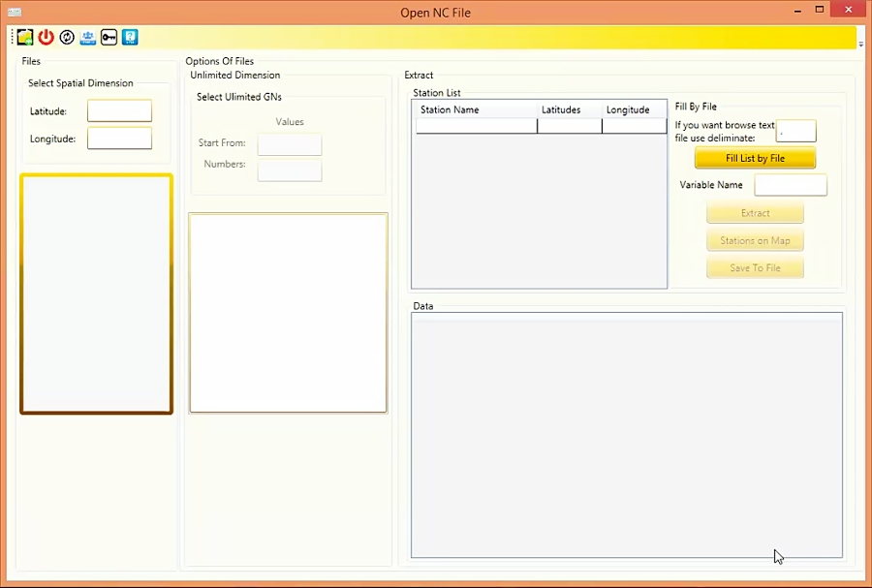Focus the Variable Name input field
Screen dimensions: 872x588
click(x=791, y=185)
